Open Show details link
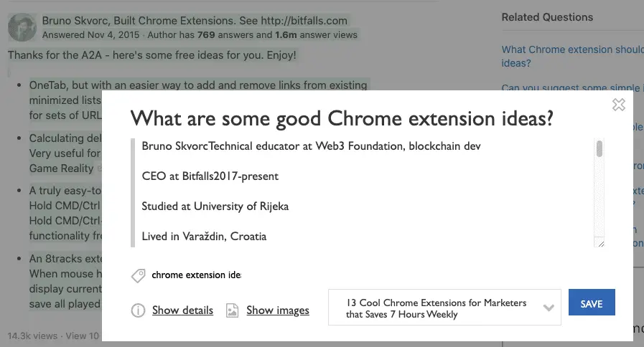 tap(182, 310)
